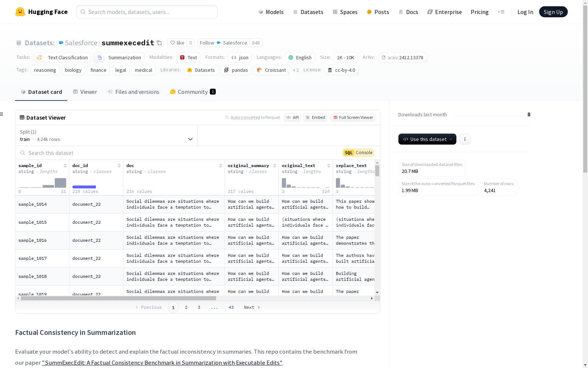Open the Community tab
Screen dimensions: 588x368
coord(193,92)
